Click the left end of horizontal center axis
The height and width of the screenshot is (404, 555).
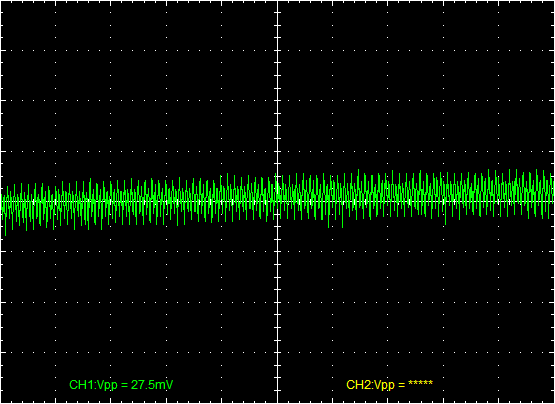pyautogui.click(x=2, y=201)
